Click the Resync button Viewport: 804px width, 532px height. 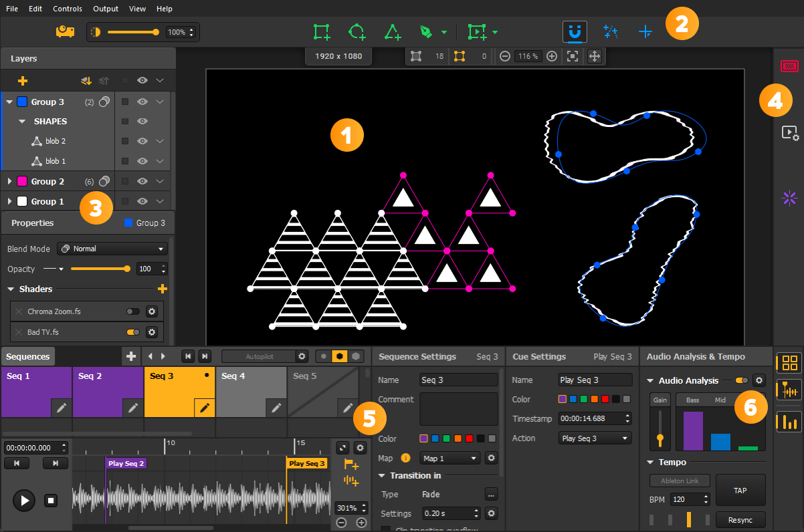pyautogui.click(x=740, y=519)
